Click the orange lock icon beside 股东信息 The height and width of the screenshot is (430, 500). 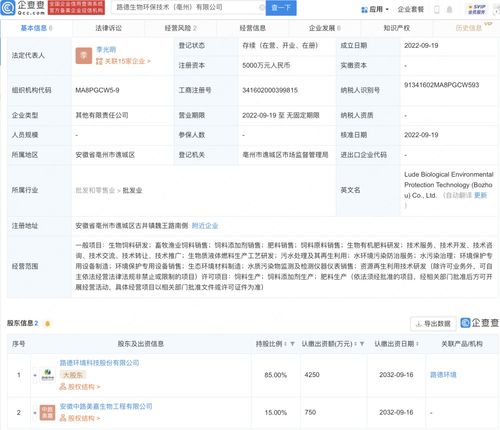(47, 324)
